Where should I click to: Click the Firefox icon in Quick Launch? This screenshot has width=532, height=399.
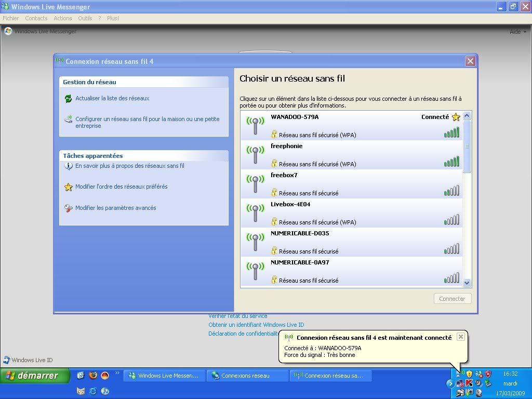pos(93,375)
